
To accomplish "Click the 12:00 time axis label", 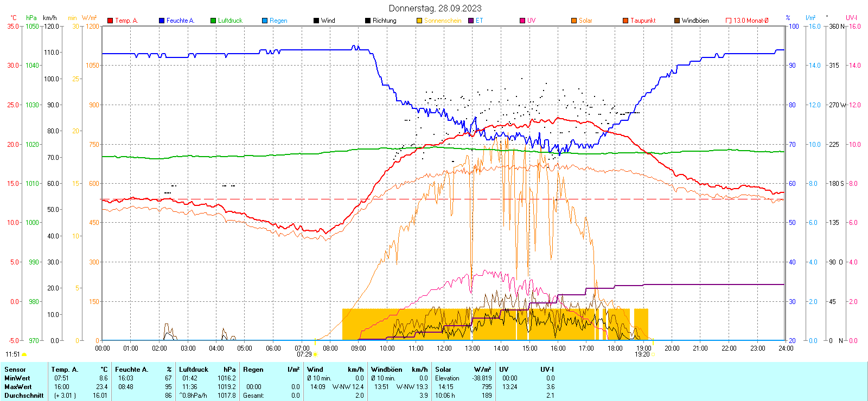I will pos(444,348).
